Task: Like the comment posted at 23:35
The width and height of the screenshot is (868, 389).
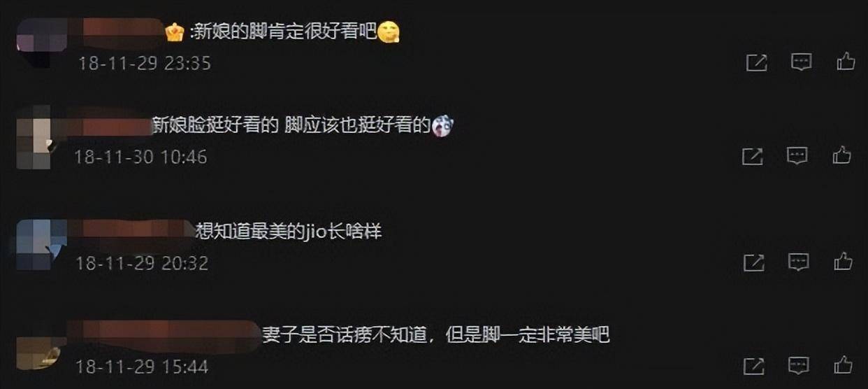Action: 846,62
